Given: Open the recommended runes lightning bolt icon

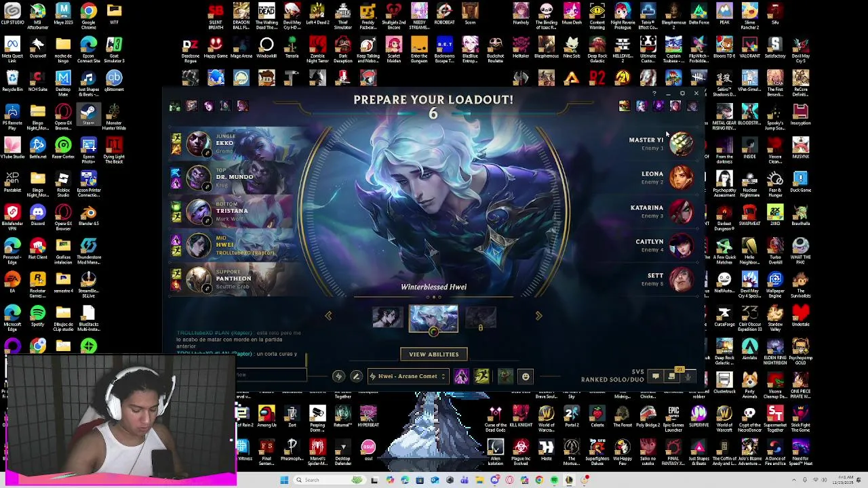Looking at the screenshot, I should pyautogui.click(x=338, y=376).
